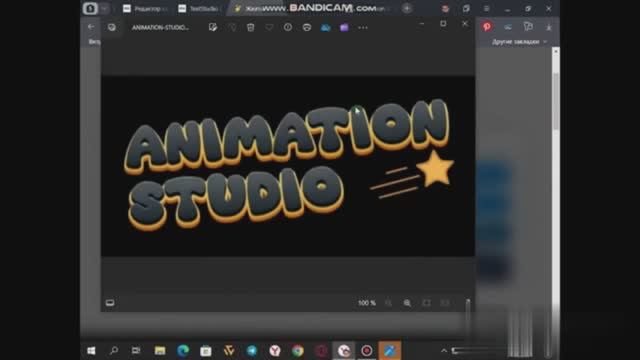
Task: Open the image edit tool in Photos
Action: click(x=213, y=27)
